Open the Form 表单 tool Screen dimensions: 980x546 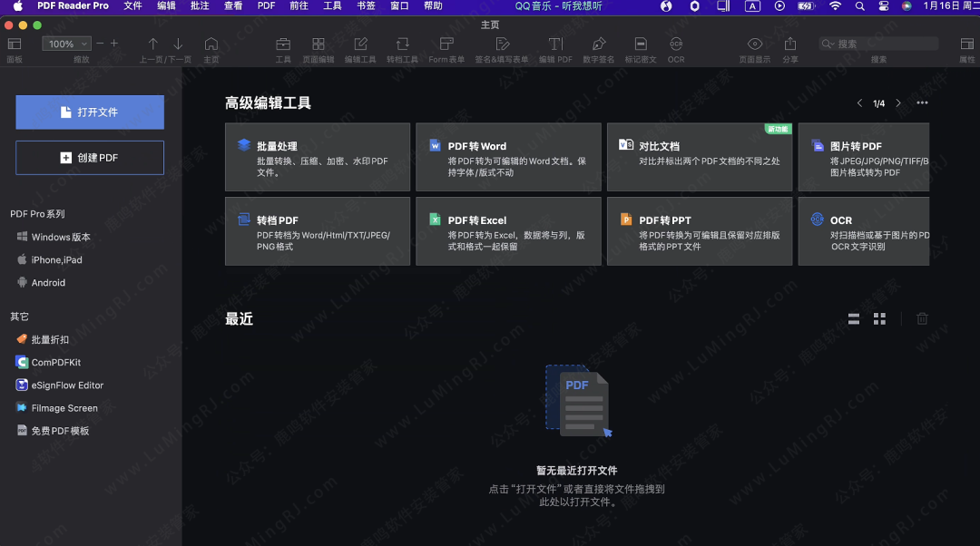(446, 44)
